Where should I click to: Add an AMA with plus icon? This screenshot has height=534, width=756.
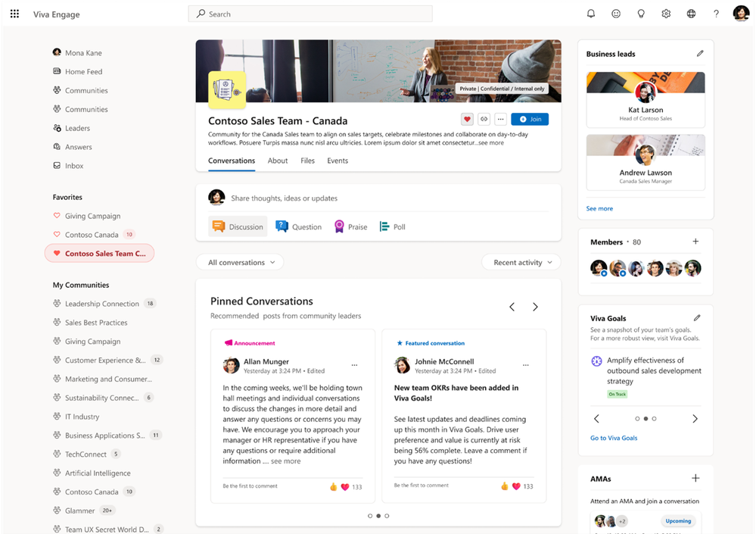tap(695, 478)
